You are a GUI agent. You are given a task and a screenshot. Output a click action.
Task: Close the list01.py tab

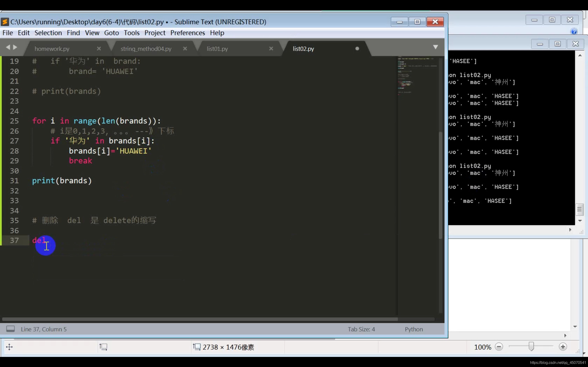[x=271, y=49]
